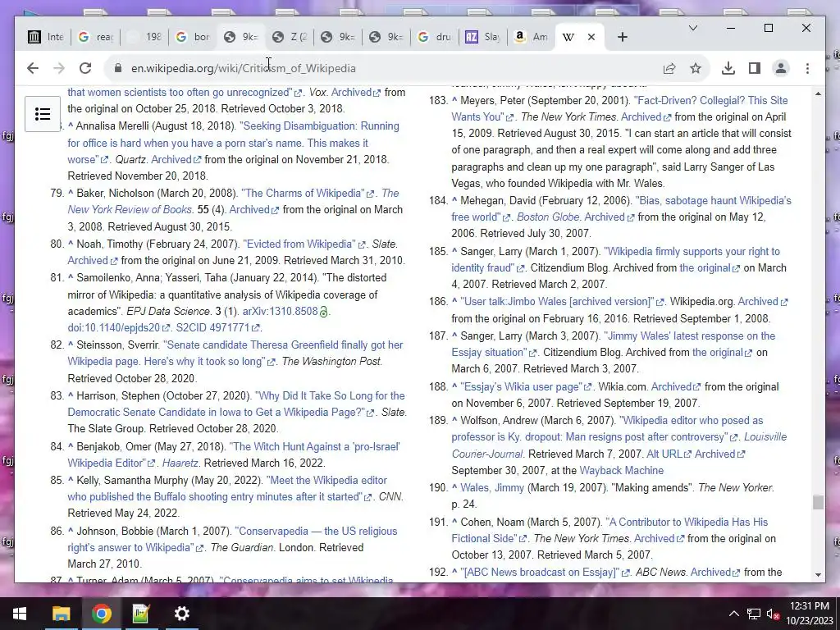Open the Chrome downloads icon

(728, 68)
